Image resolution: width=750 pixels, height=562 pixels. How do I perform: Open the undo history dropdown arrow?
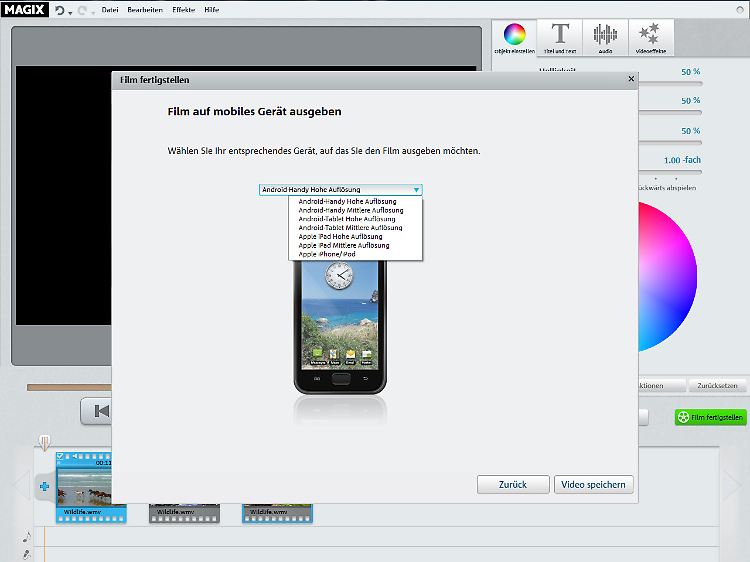click(70, 13)
